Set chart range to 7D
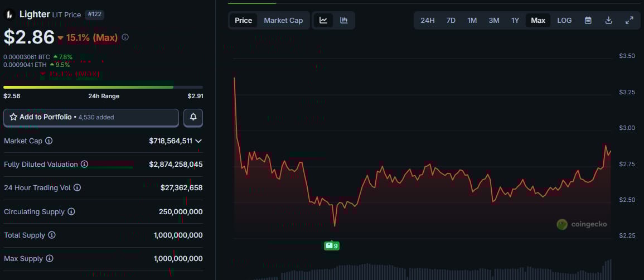644x280 pixels. click(x=451, y=20)
